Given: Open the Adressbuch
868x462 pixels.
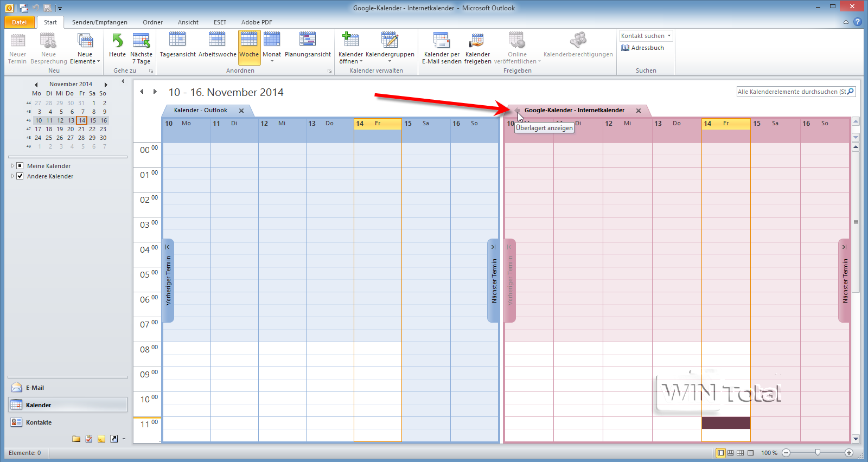Looking at the screenshot, I should (x=643, y=48).
